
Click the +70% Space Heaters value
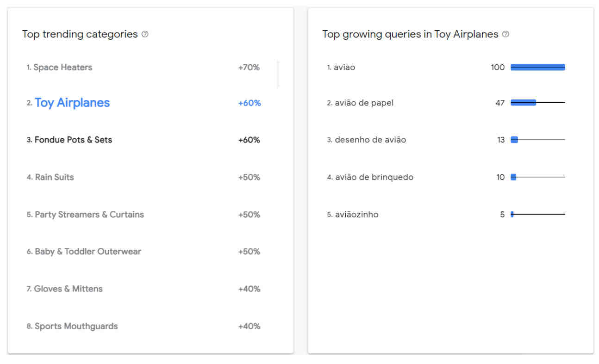[x=249, y=68]
